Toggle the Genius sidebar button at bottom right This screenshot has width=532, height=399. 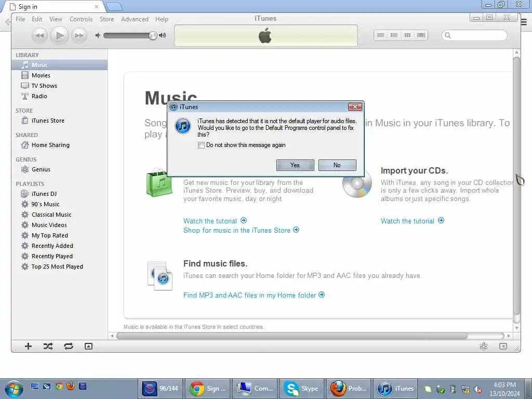coord(503,346)
